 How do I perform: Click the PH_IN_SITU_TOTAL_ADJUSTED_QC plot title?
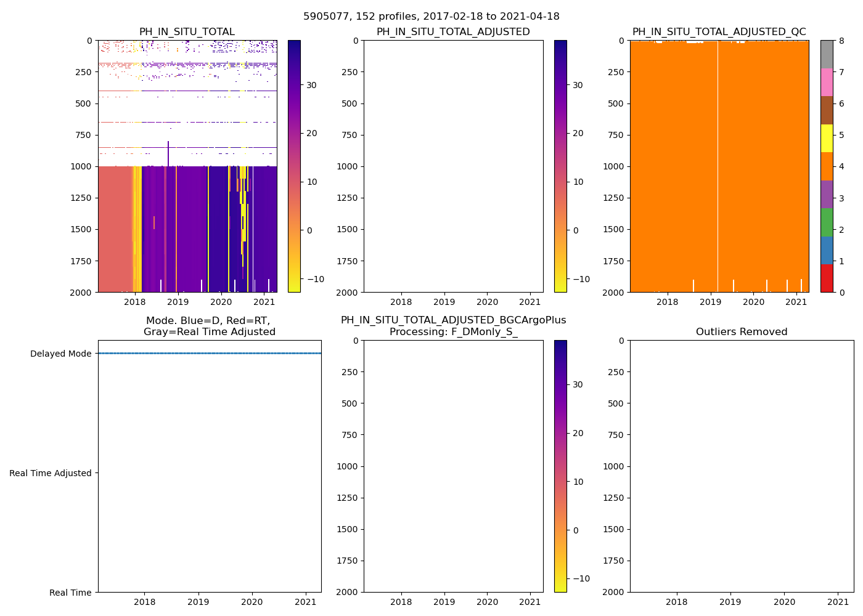(719, 32)
